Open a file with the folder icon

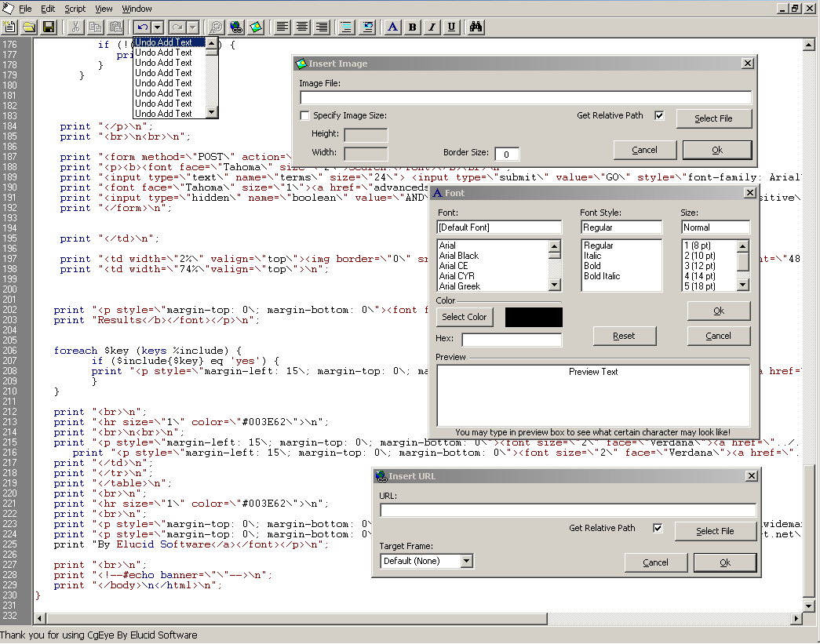29,27
